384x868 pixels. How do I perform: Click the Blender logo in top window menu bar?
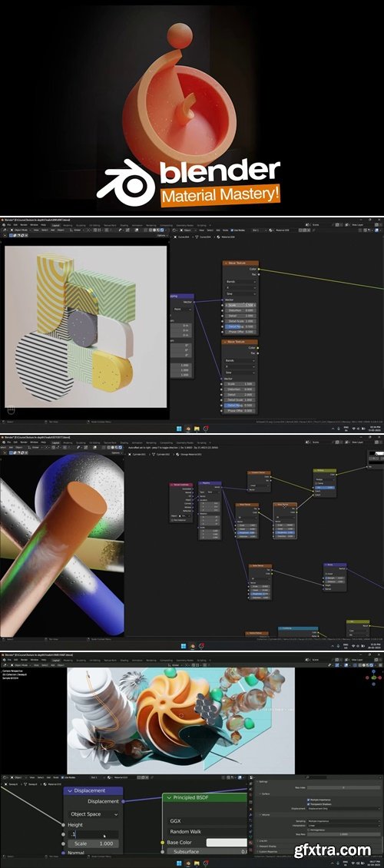pos(4,225)
